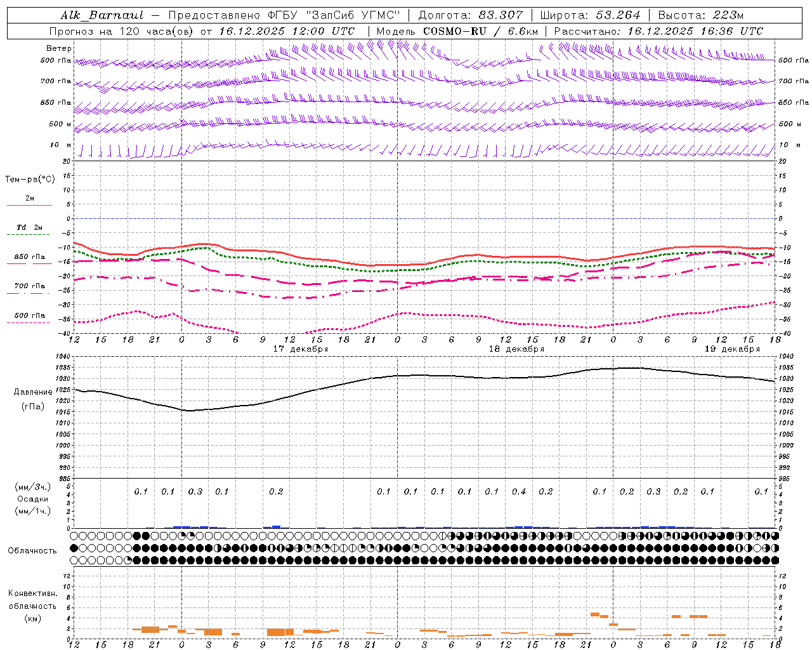
Task: Click the '850 гПа' temperature legend entry
Action: click(30, 257)
